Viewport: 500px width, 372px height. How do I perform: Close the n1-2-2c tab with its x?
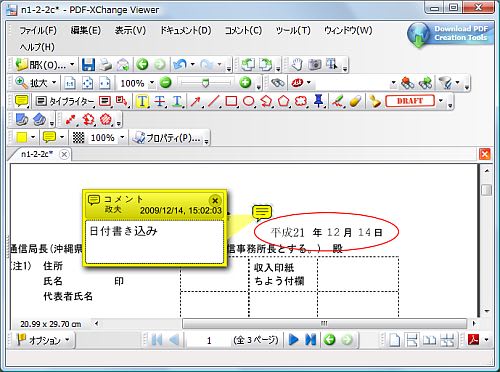point(64,154)
